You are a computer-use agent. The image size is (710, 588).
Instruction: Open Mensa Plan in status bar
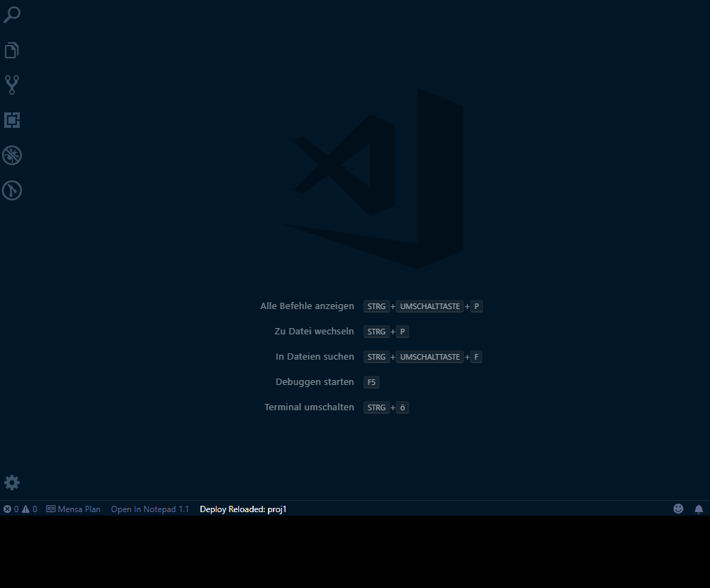(73, 509)
